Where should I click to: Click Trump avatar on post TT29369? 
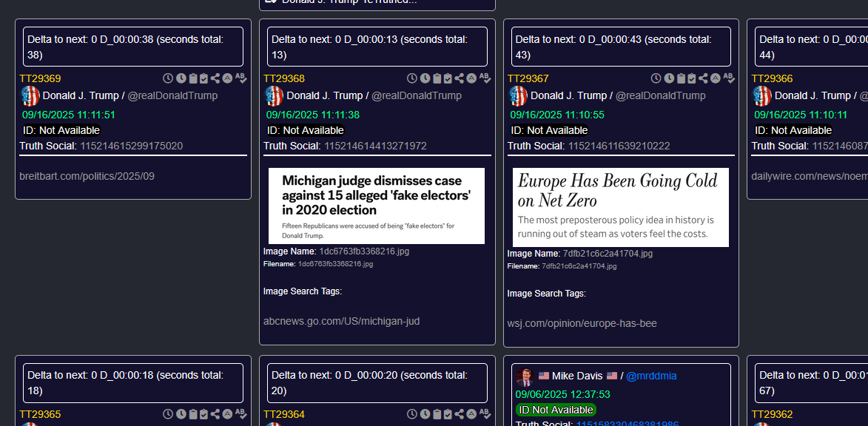coord(30,95)
